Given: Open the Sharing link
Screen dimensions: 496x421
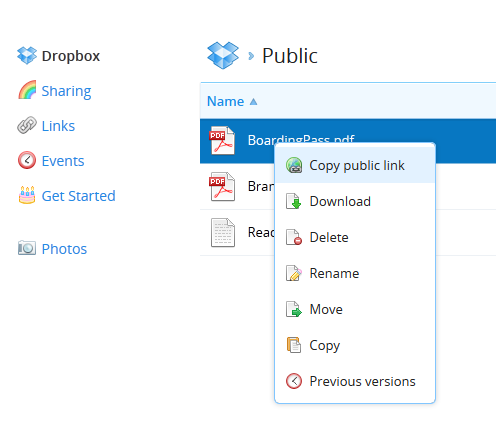Looking at the screenshot, I should [66, 91].
